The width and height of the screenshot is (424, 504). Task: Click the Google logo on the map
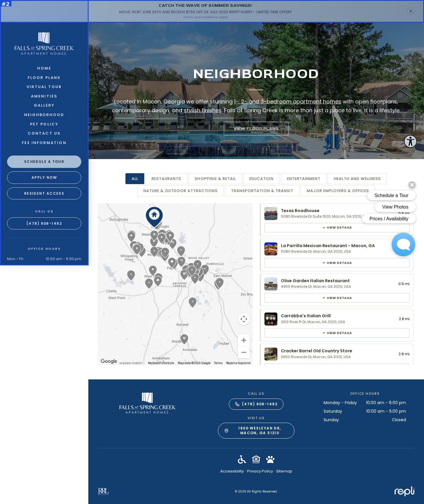pos(109,361)
